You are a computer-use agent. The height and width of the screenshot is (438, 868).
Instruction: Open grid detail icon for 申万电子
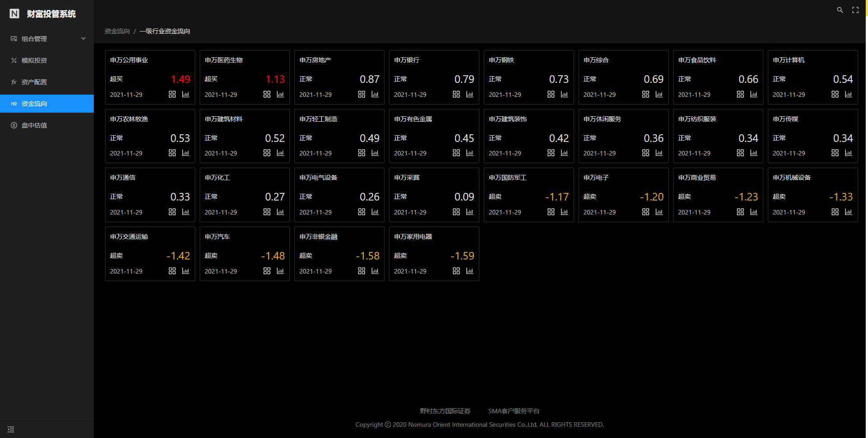(x=646, y=212)
